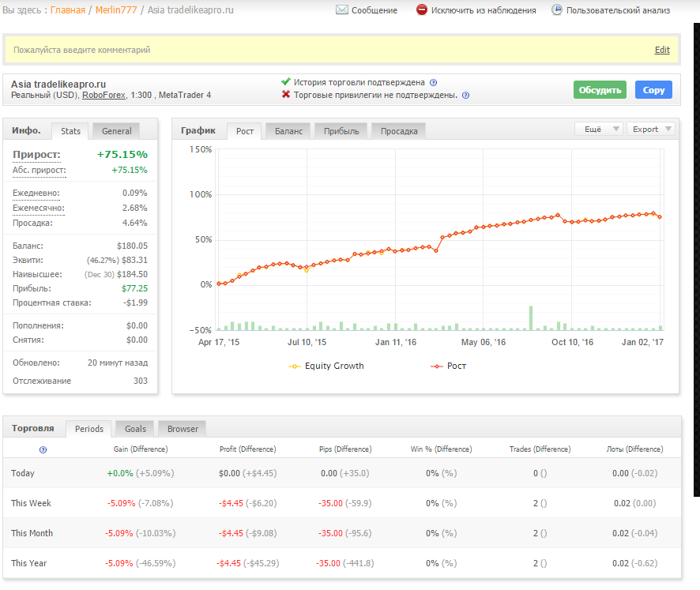Click the help icon in Periods table header

[x=43, y=449]
